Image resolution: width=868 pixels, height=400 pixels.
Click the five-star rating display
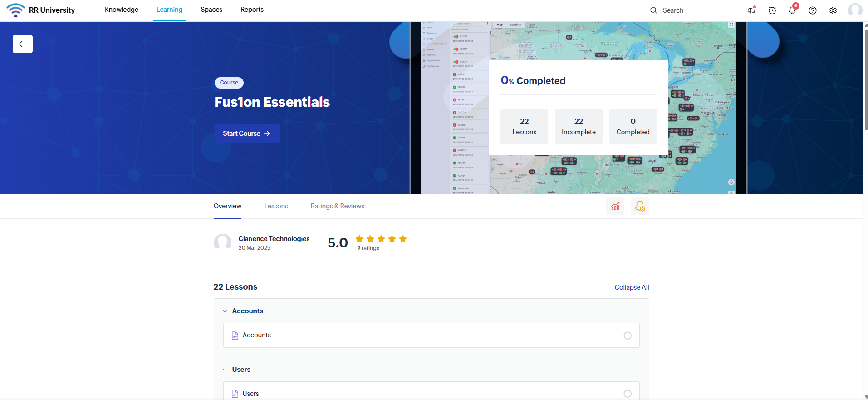pyautogui.click(x=381, y=239)
